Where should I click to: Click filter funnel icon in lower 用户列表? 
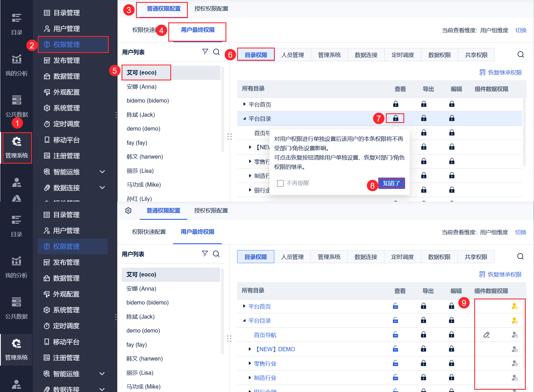[205, 253]
